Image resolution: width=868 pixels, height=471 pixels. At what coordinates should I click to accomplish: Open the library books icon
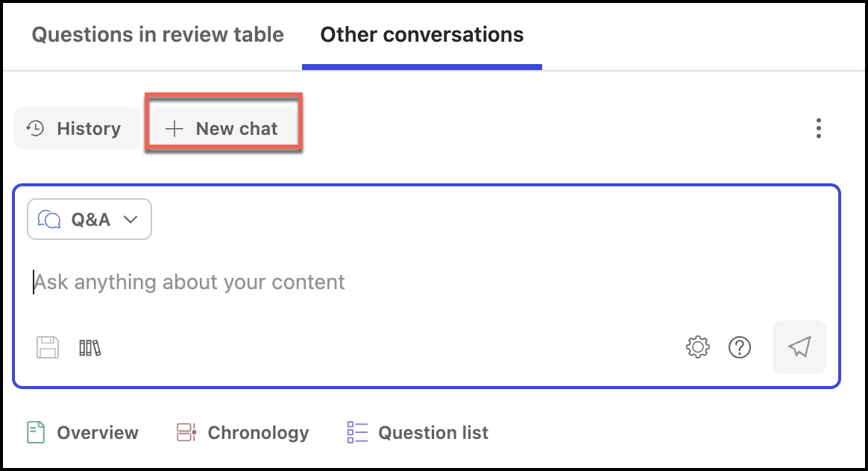coord(90,347)
